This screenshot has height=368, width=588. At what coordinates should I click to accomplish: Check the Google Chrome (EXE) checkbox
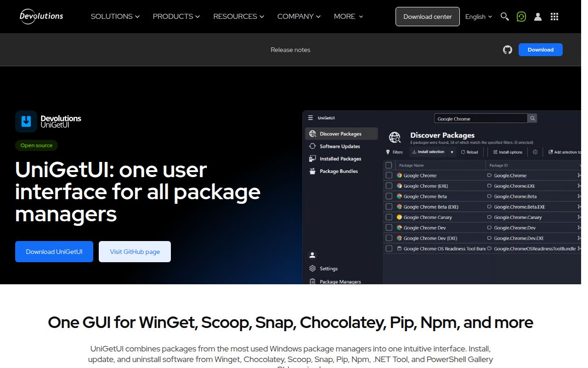[x=389, y=186]
